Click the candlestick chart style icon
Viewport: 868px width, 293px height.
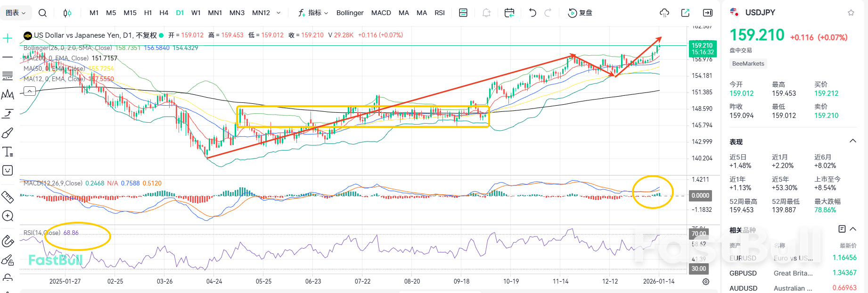67,13
